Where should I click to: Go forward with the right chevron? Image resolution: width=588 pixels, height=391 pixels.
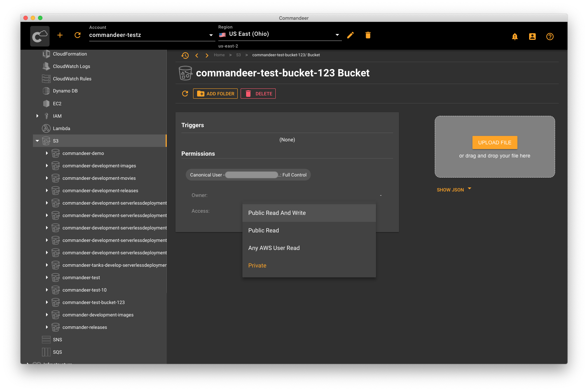207,56
